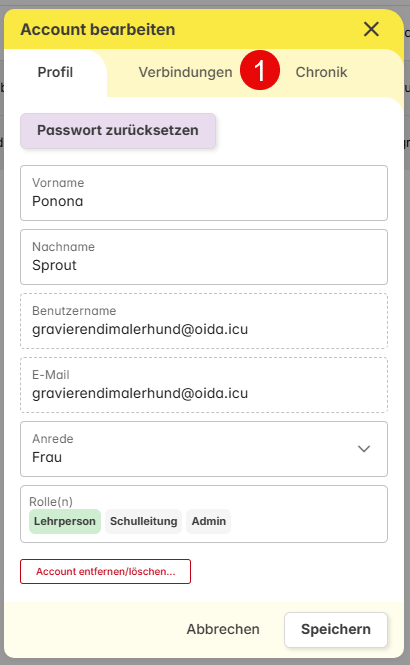Image resolution: width=410 pixels, height=665 pixels.
Task: Click Account entfernen/löschen button
Action: pyautogui.click(x=106, y=571)
